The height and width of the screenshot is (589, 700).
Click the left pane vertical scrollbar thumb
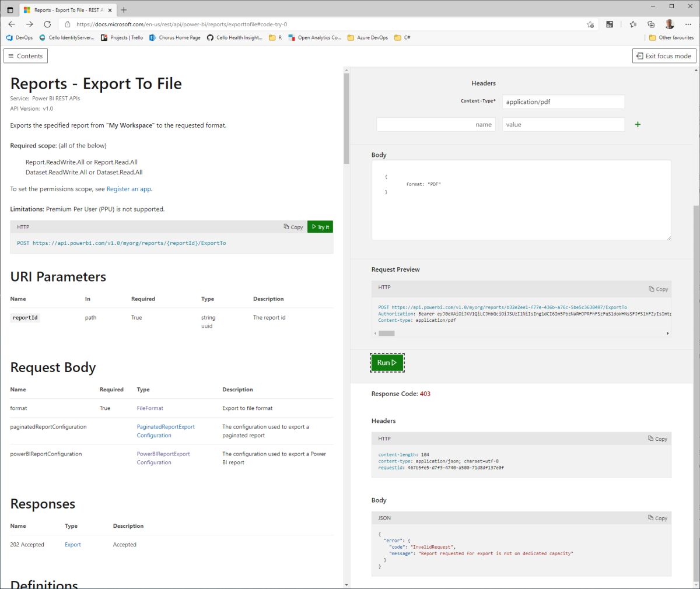346,118
